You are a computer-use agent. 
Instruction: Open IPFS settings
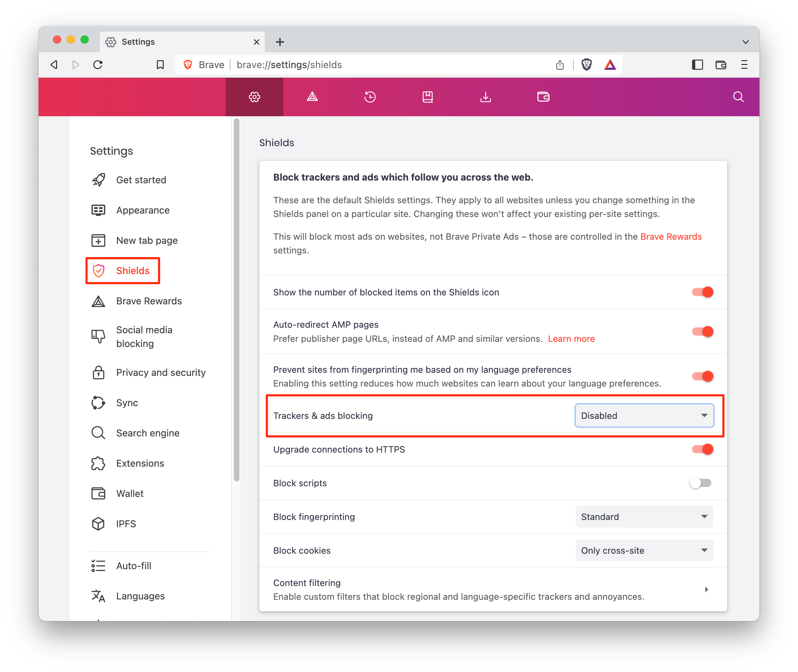point(114,524)
